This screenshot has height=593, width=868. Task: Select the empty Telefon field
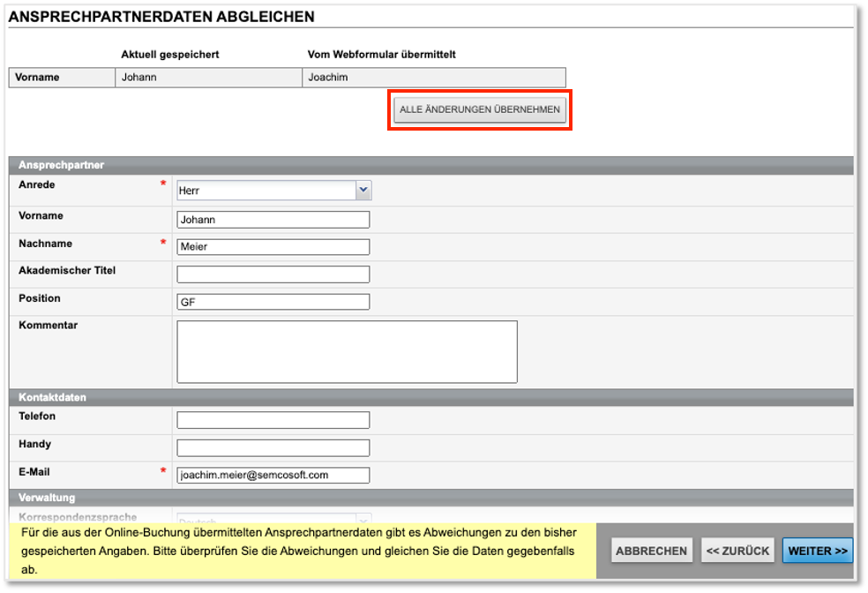[273, 420]
